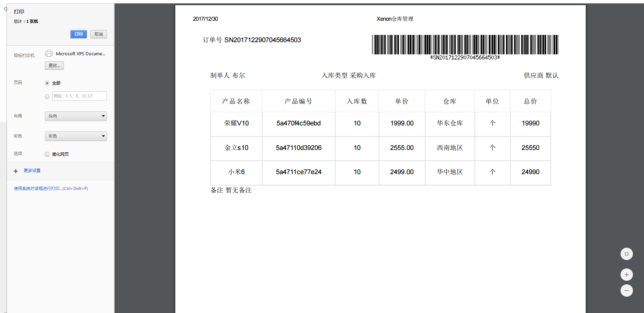Expand the 更多设置 section
Screen dimensions: 644x313
click(x=32, y=170)
